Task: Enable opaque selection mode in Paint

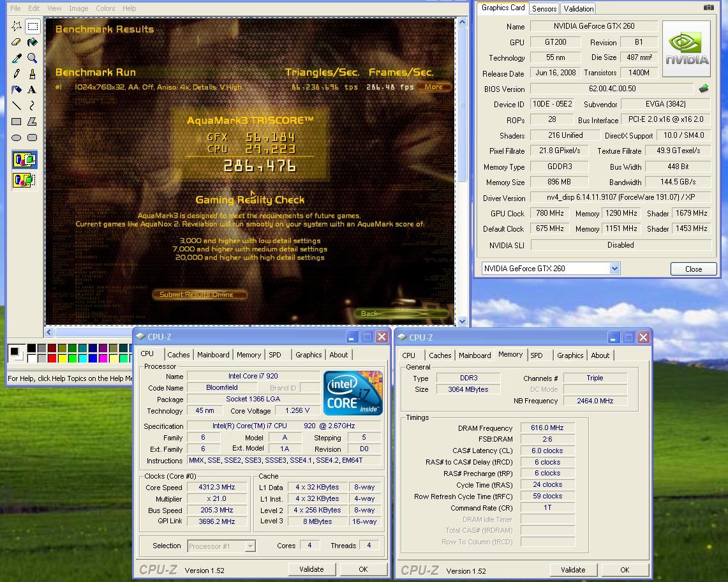Action: pos(24,160)
